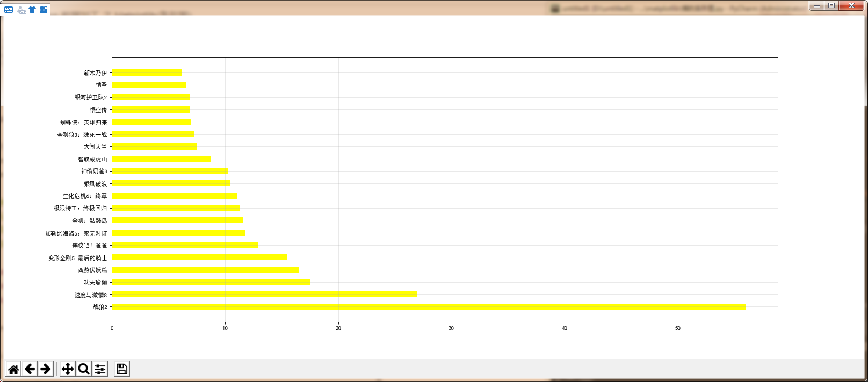The height and width of the screenshot is (382, 868).
Task: Click the y-axis label 神偷奶爸3
Action: point(94,171)
